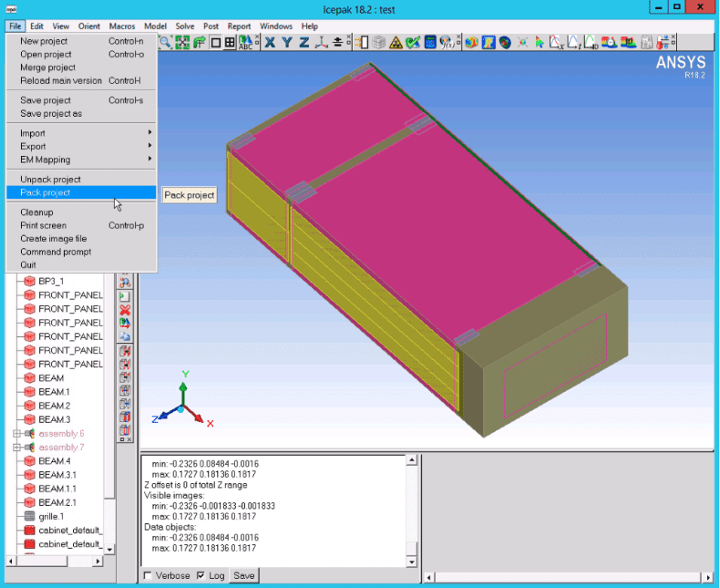Click message log scroll up arrow

click(411, 460)
